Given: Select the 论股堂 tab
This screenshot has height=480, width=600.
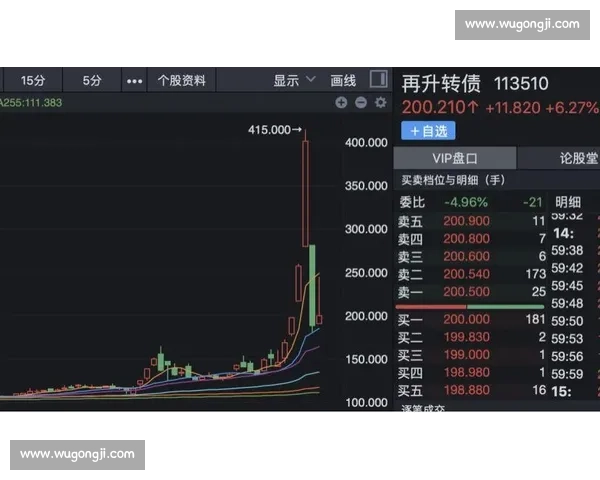Looking at the screenshot, I should click(x=578, y=158).
